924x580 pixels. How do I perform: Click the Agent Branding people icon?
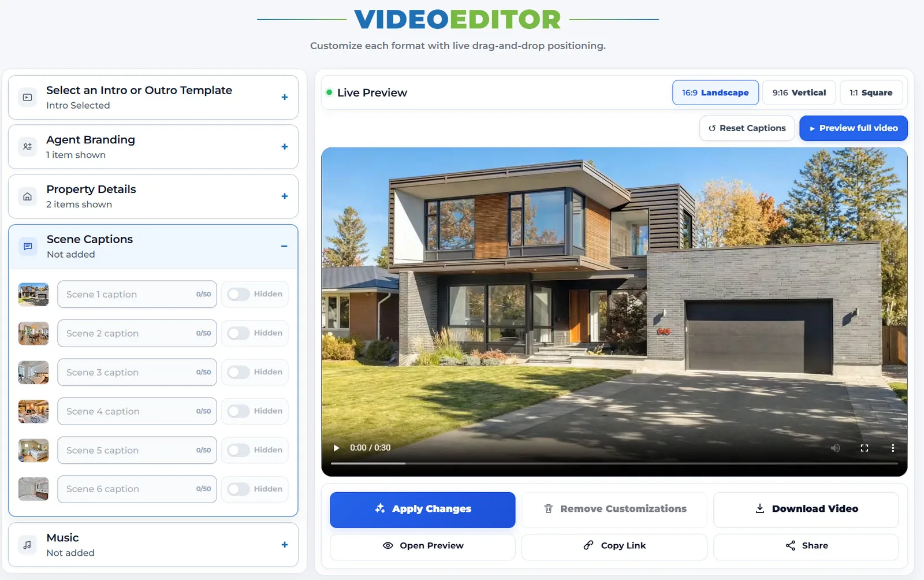tap(27, 147)
